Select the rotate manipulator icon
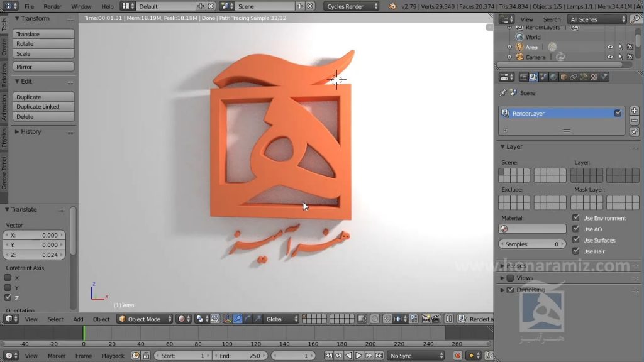This screenshot has width=644, height=362. pyautogui.click(x=247, y=319)
